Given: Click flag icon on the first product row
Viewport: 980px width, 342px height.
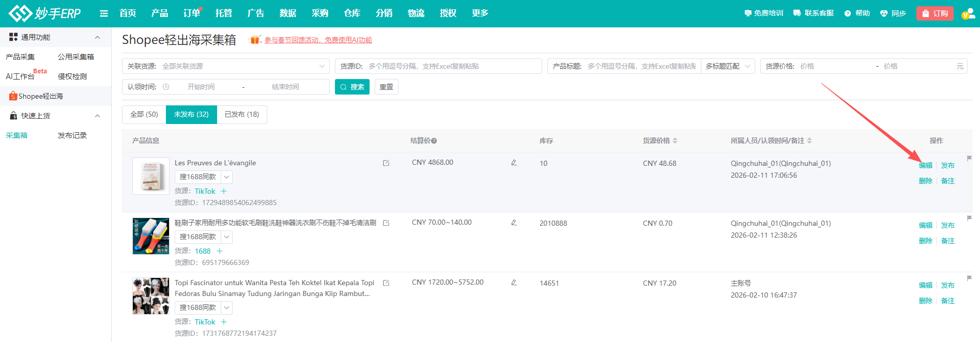Looking at the screenshot, I should coord(969,159).
